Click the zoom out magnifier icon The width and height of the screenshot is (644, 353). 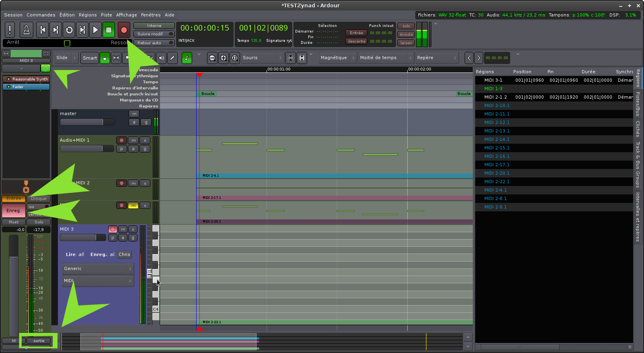212,58
